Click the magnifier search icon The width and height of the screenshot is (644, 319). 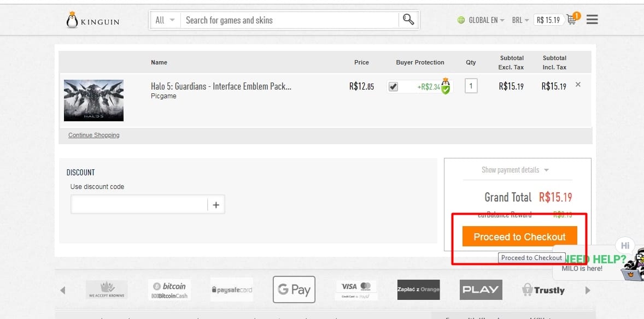coord(408,20)
